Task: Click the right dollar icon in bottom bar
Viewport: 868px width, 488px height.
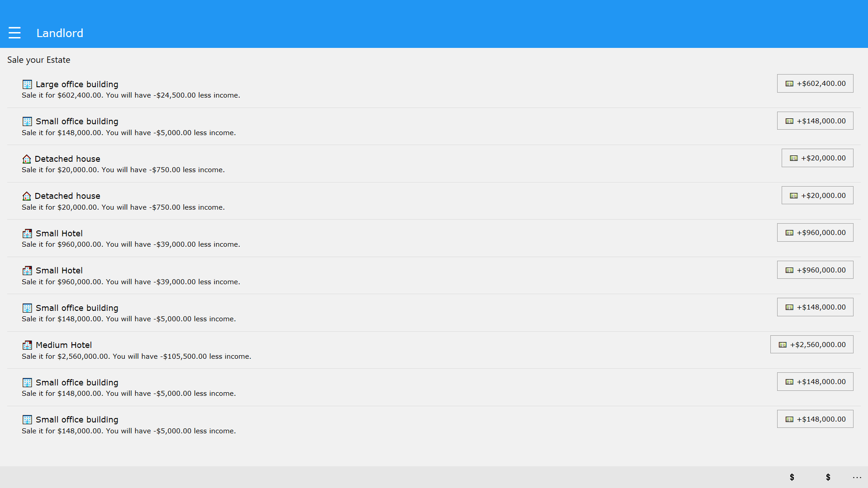Action: click(828, 477)
